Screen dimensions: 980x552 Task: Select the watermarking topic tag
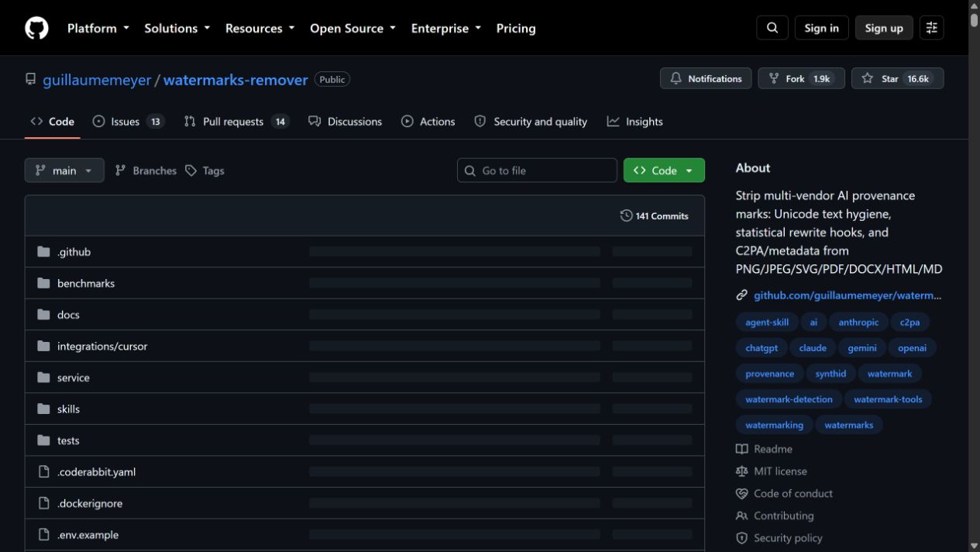click(774, 425)
